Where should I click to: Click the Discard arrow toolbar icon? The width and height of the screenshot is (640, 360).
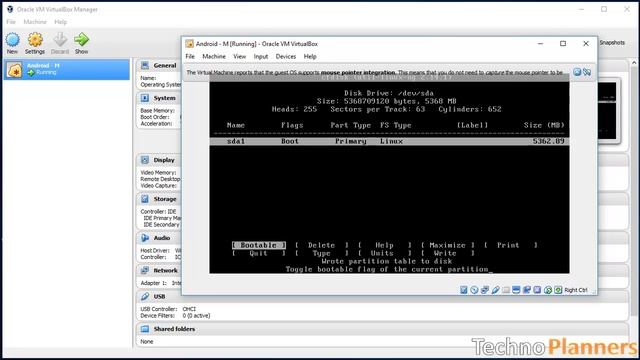(60, 40)
